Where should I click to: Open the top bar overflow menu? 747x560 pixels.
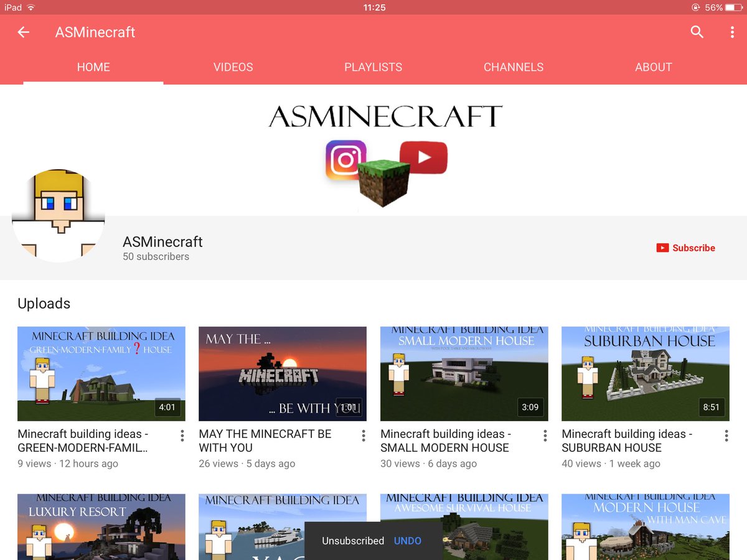[x=732, y=32]
